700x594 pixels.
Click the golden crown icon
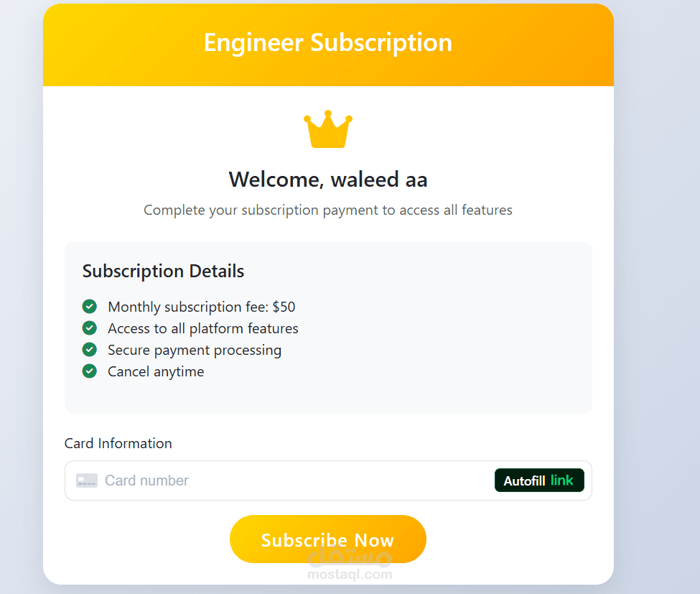[x=328, y=129]
